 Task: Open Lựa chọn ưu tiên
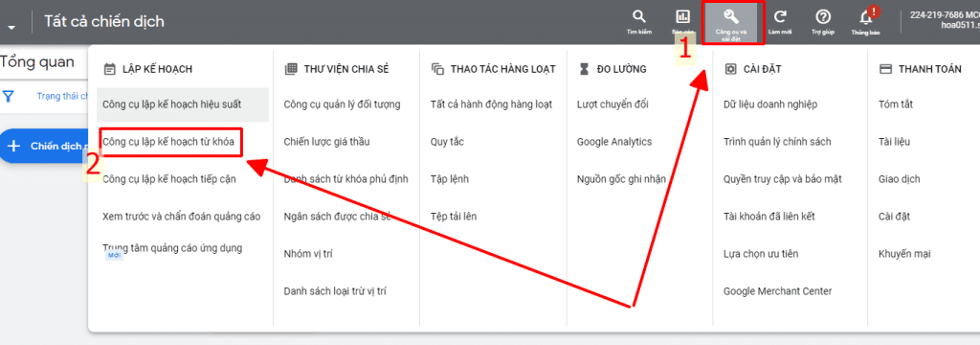[x=761, y=254]
